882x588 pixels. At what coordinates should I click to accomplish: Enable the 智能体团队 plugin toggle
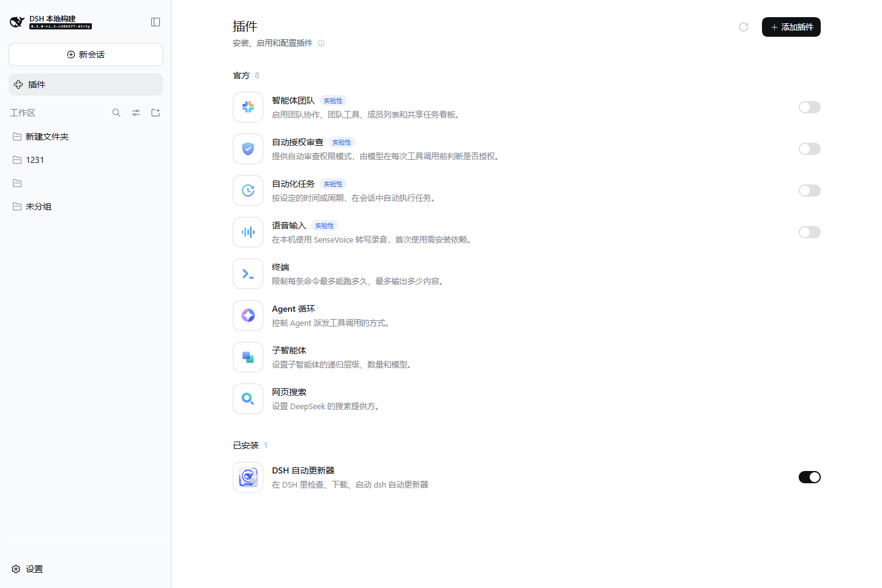tap(809, 107)
